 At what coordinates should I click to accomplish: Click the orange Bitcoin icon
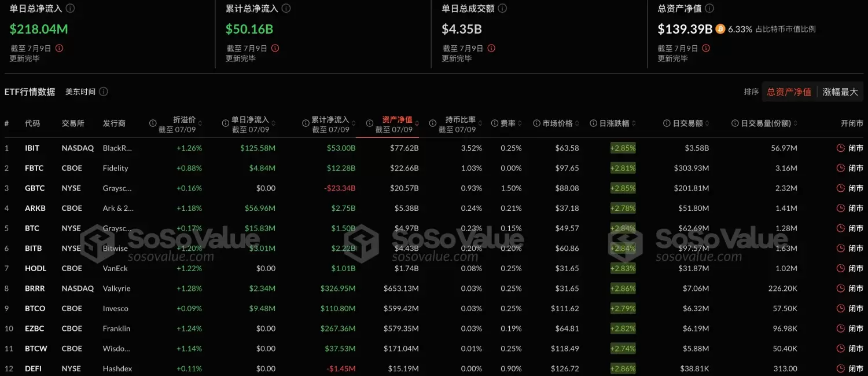pyautogui.click(x=720, y=28)
